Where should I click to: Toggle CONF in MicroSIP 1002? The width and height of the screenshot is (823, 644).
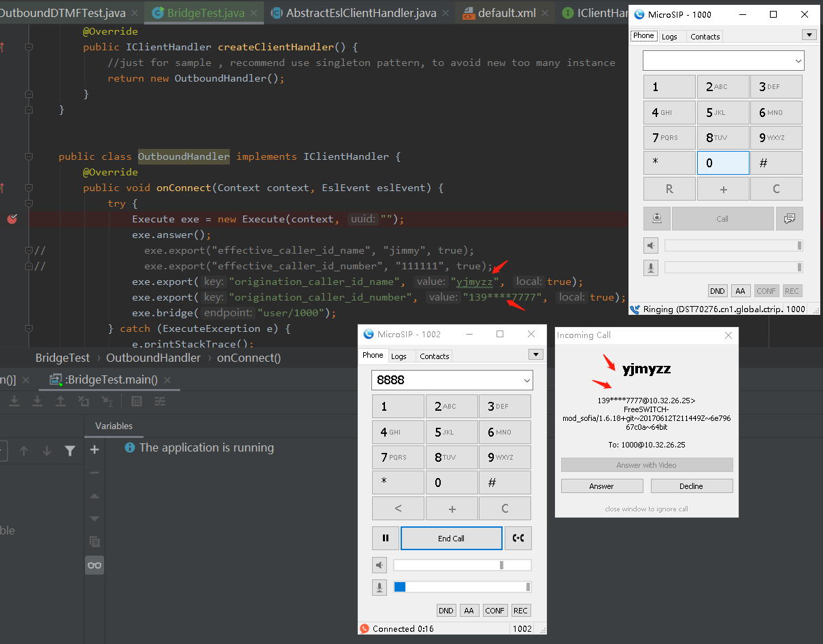(x=494, y=611)
